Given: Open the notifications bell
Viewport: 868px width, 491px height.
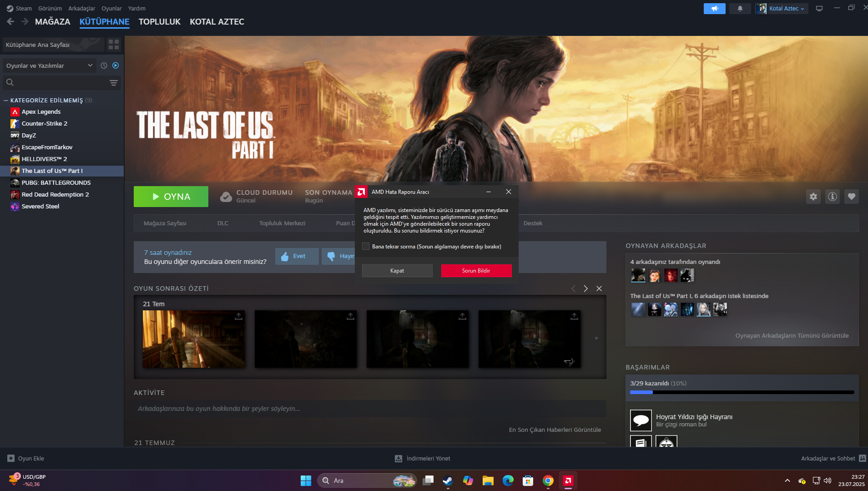Looking at the screenshot, I should point(740,9).
